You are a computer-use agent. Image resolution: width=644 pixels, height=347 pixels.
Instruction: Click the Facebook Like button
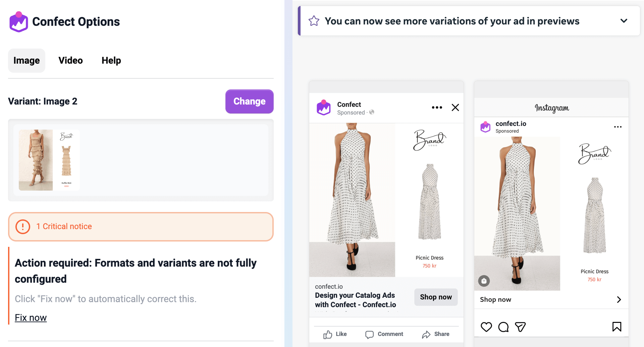click(335, 334)
